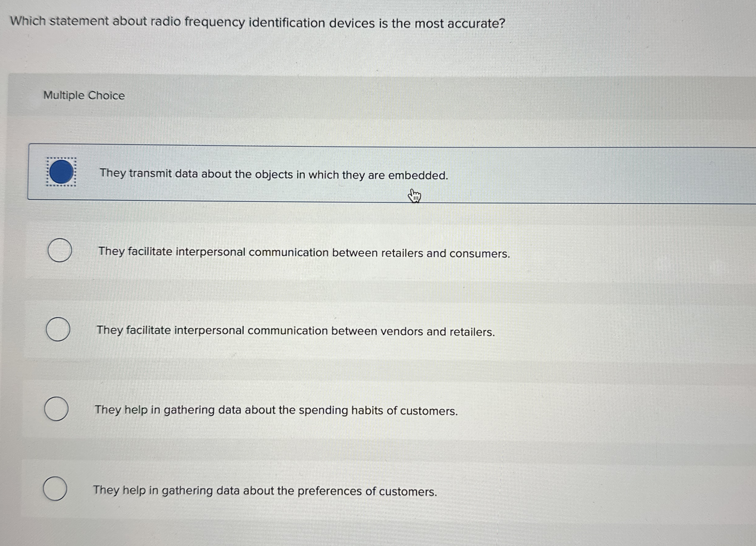756x546 pixels.
Task: Click answer text about retailers and consumers communication
Action: 304,253
